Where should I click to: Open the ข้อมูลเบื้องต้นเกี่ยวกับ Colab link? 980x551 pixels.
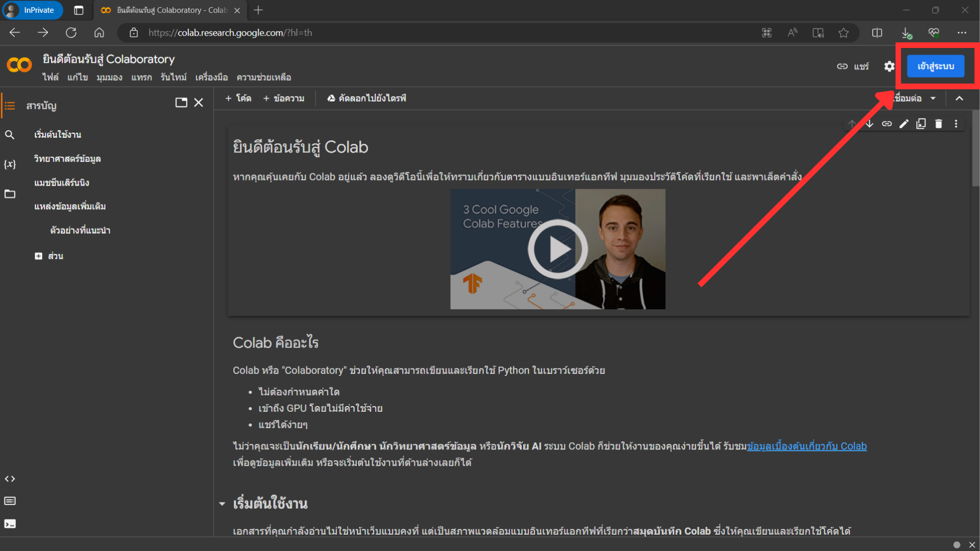[x=806, y=446]
